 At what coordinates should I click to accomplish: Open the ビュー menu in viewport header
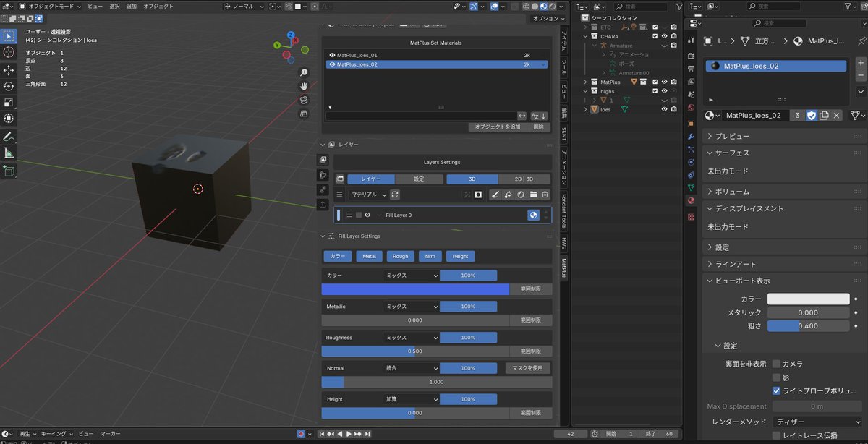coord(95,6)
